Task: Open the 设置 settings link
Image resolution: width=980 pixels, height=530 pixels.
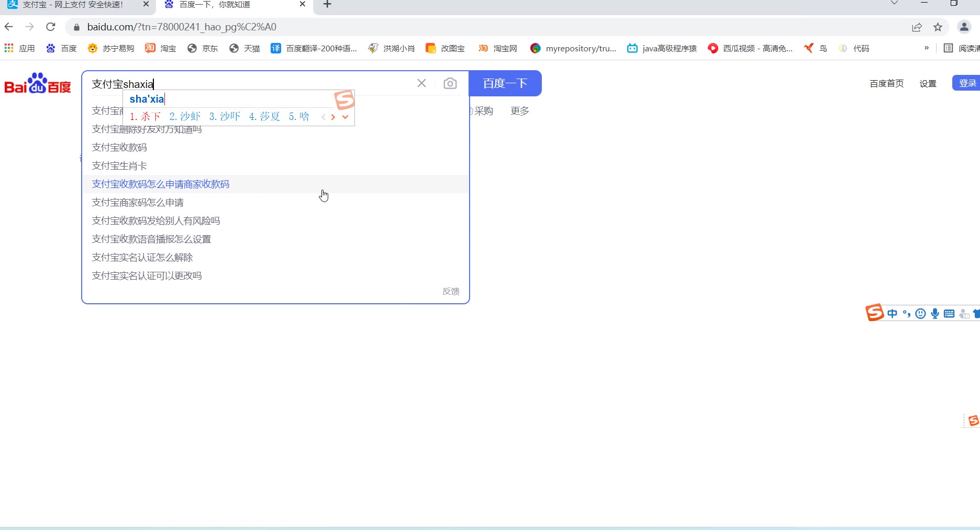Action: [928, 84]
